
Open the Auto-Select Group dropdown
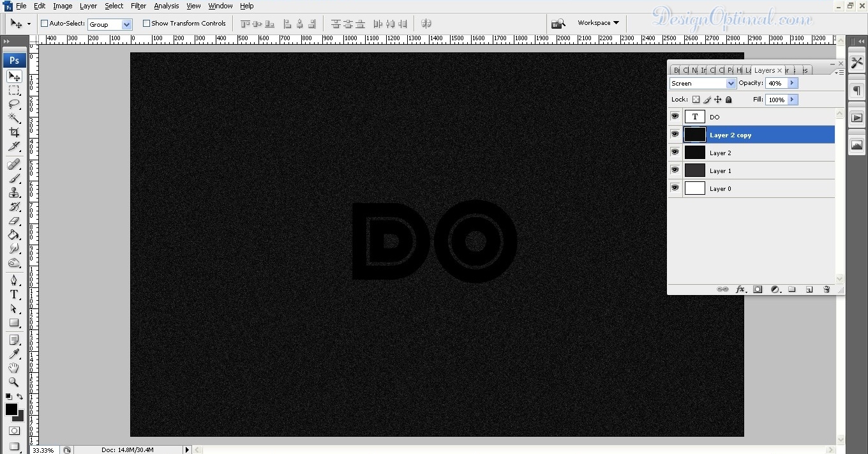click(x=126, y=24)
